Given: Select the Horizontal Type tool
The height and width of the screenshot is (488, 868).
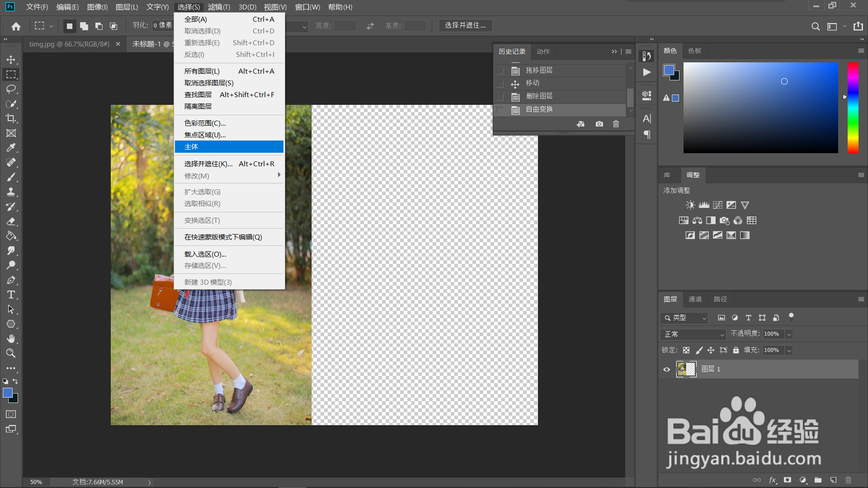Looking at the screenshot, I should click(x=11, y=295).
